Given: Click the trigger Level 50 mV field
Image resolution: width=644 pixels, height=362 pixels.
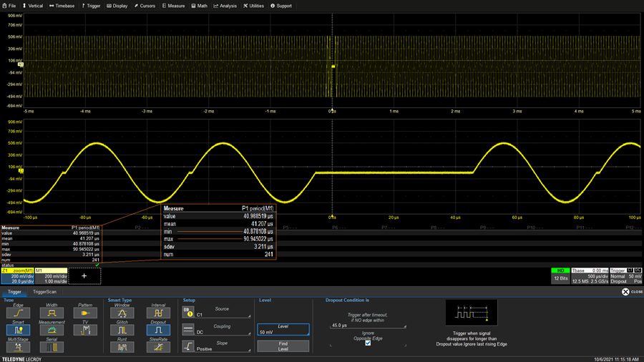Looking at the screenshot, I should [x=283, y=329].
